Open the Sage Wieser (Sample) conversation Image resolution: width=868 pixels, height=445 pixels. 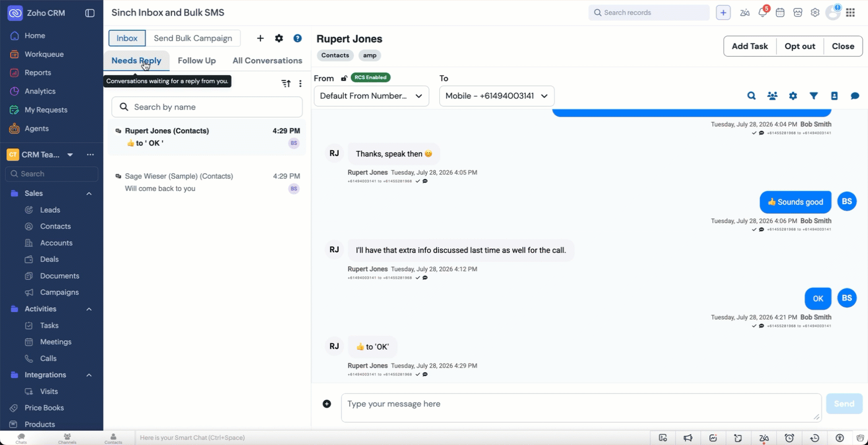click(x=207, y=182)
